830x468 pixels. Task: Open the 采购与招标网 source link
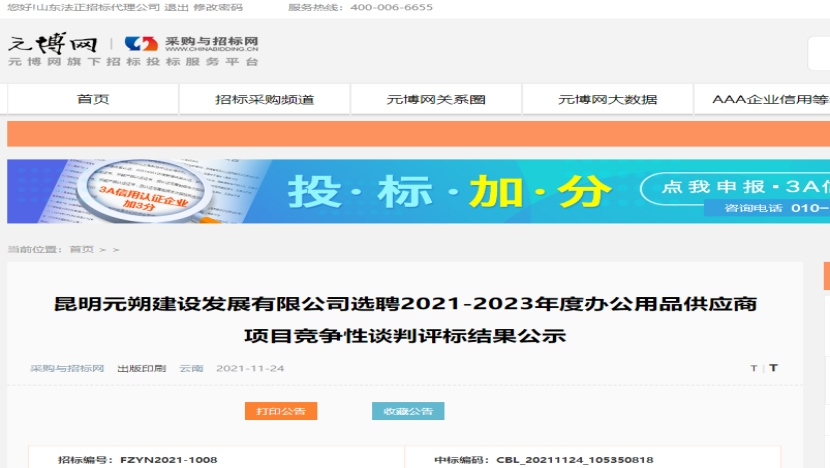point(67,368)
